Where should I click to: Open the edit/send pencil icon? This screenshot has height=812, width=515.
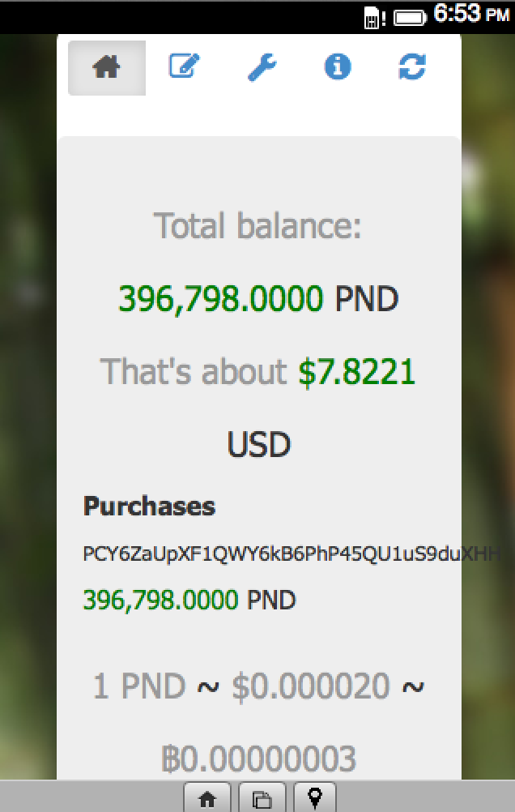[185, 66]
